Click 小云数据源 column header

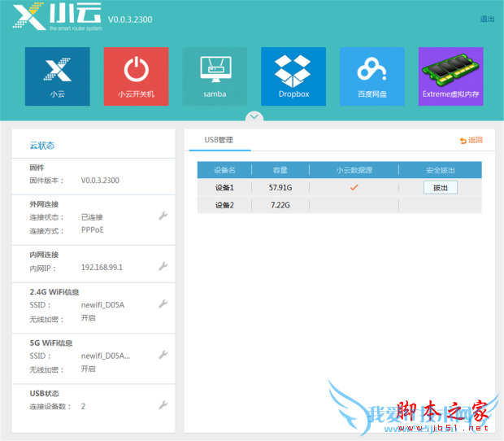coord(354,170)
